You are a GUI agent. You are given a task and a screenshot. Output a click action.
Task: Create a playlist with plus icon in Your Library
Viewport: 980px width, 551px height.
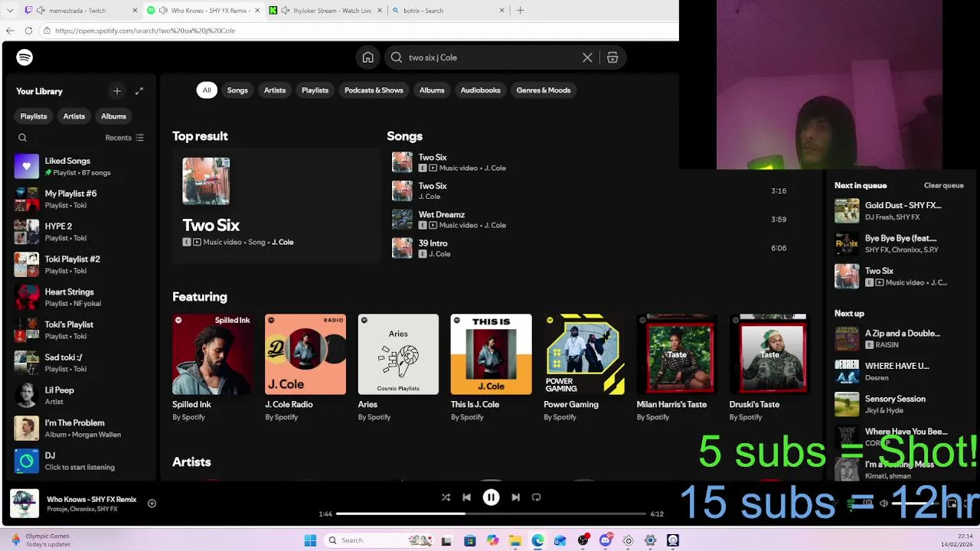pos(117,91)
